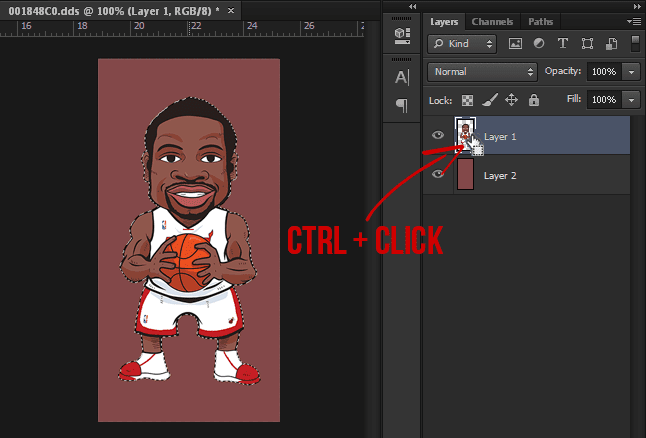
Task: Close the 001848C0.dds document tab
Action: pos(231,11)
